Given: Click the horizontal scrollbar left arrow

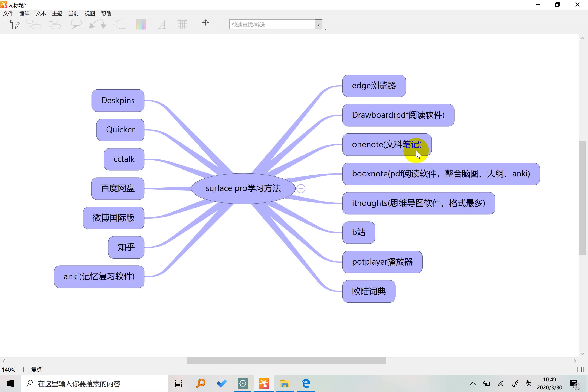Looking at the screenshot, I should (3, 361).
